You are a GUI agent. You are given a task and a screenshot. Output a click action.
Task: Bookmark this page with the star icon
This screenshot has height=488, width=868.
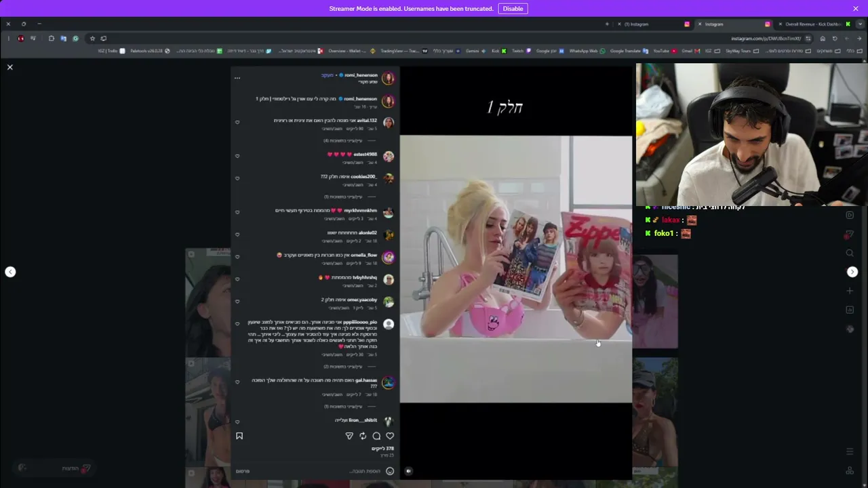[93, 39]
